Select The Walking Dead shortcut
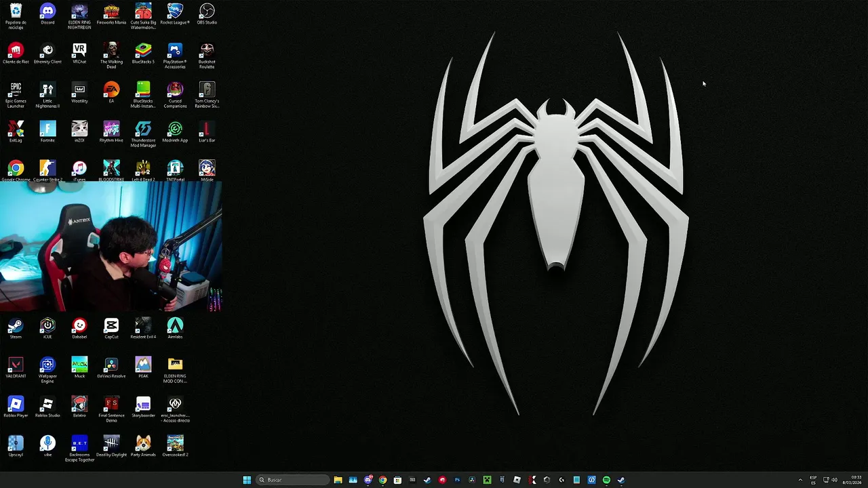 [111, 56]
